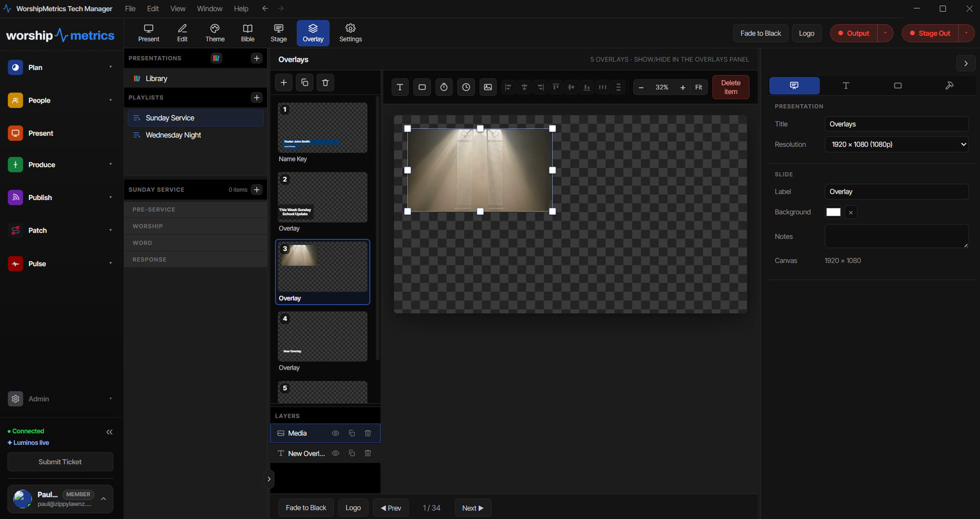This screenshot has height=519, width=980.
Task: Delete the selected overlay with the trash icon
Action: 326,83
